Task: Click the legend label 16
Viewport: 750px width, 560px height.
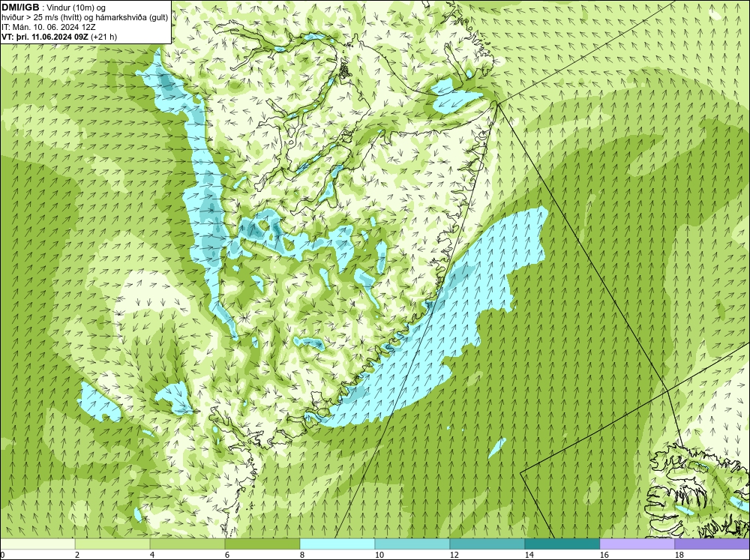Action: 604,555
